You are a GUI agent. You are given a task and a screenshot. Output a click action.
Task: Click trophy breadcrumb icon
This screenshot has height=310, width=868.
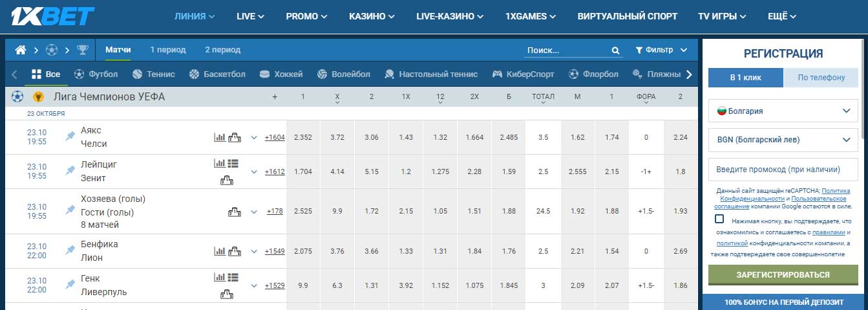pos(83,50)
